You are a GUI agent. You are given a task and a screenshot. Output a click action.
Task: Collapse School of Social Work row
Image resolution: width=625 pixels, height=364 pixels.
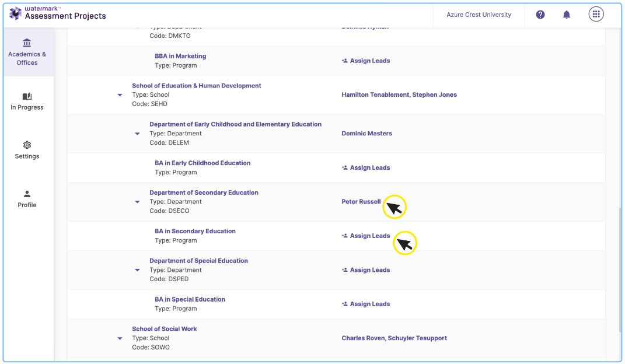point(120,338)
